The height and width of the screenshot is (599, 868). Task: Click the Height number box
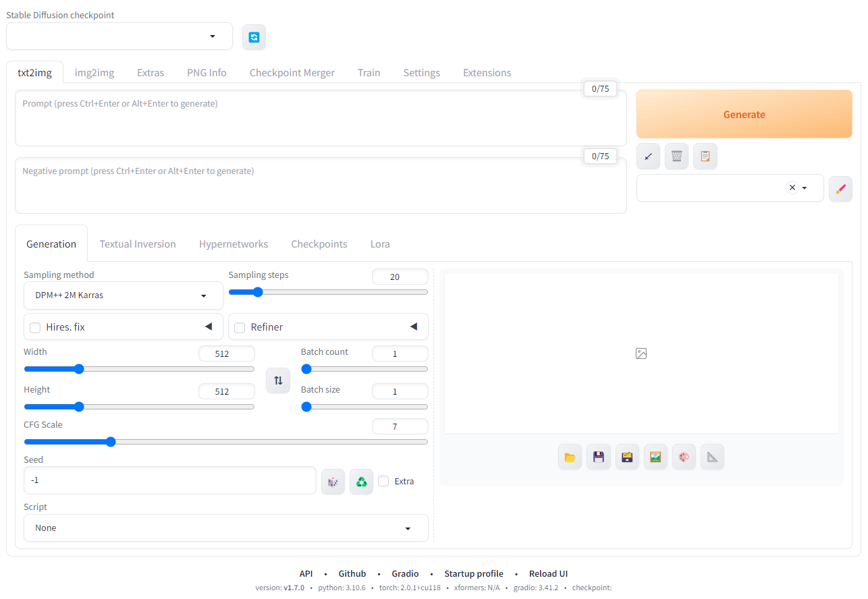coord(227,391)
